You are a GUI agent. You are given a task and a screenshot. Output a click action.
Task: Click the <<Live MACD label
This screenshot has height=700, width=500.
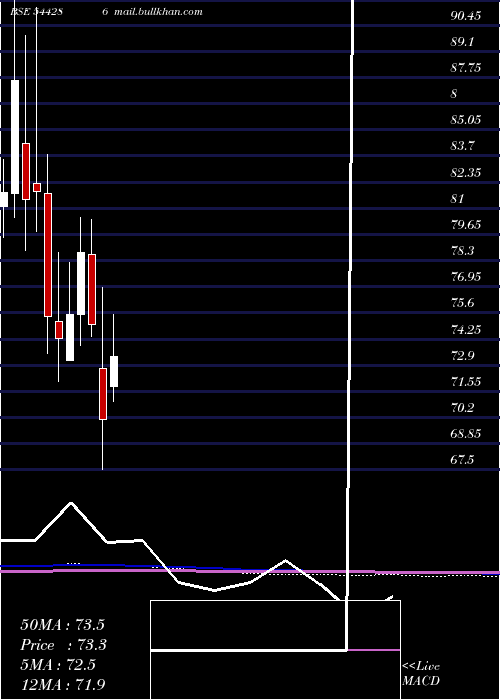point(421,674)
